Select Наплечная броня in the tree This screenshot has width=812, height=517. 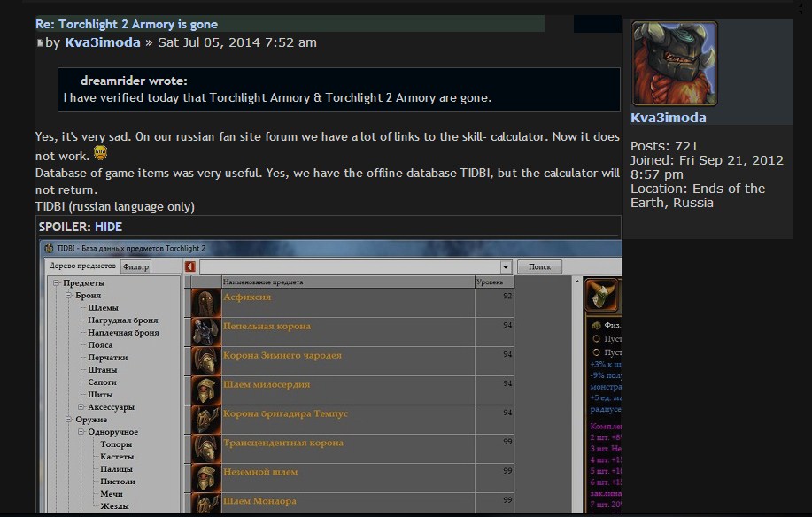pyautogui.click(x=123, y=332)
